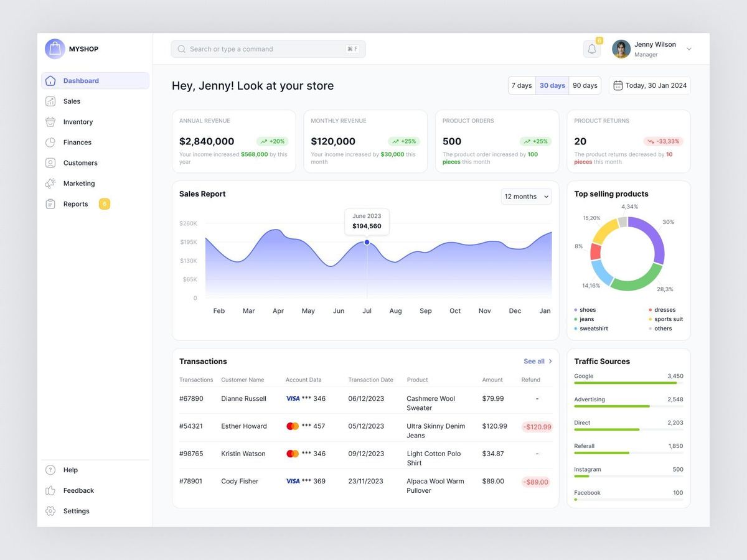
Task: Click the Feedback thumbs-up icon
Action: click(50, 490)
